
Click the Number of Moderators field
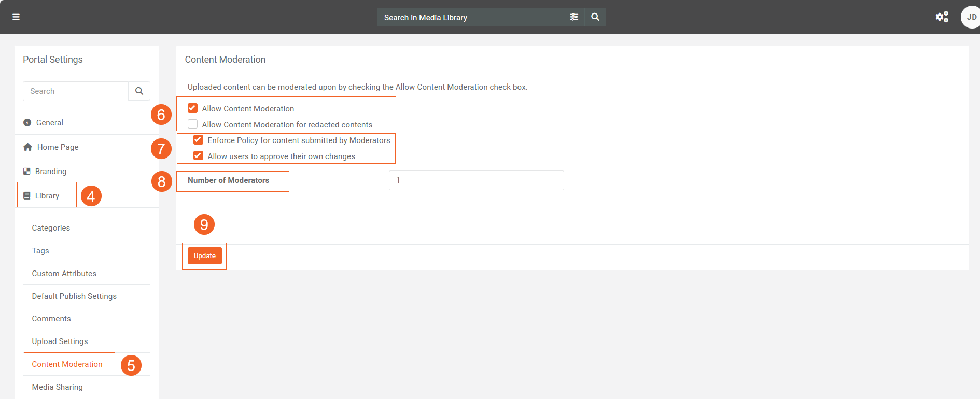(x=476, y=180)
